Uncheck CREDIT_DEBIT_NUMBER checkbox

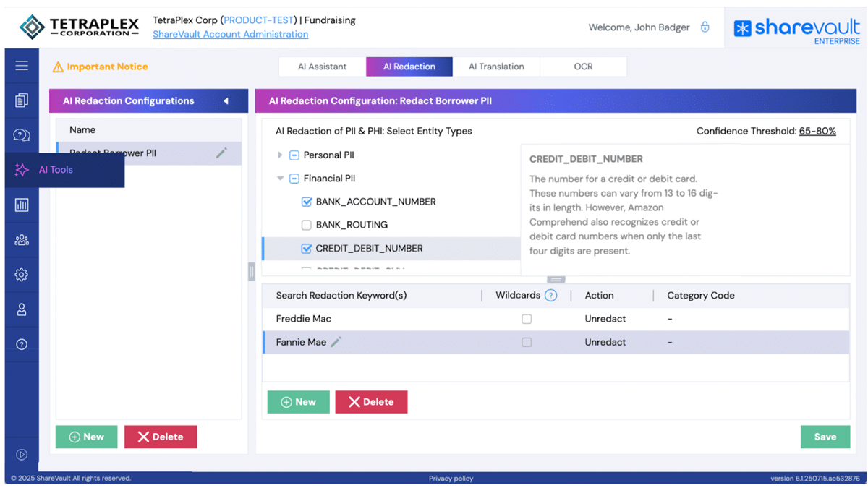point(307,248)
